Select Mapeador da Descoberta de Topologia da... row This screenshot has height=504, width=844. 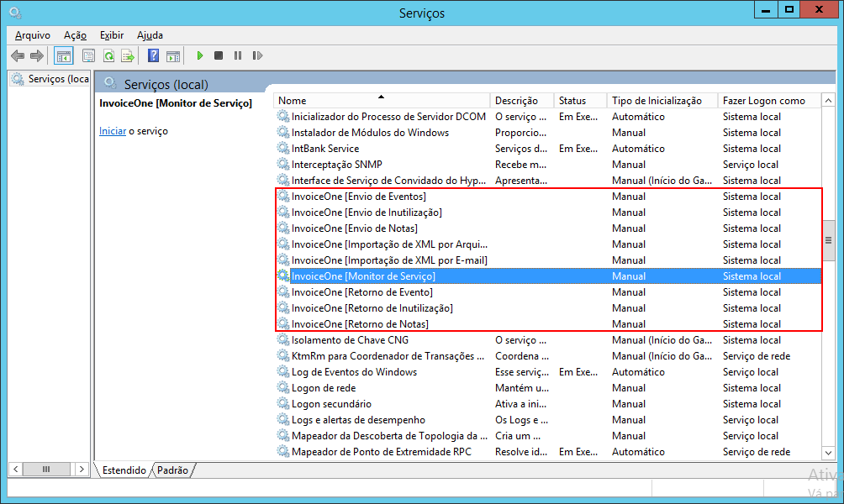point(548,436)
